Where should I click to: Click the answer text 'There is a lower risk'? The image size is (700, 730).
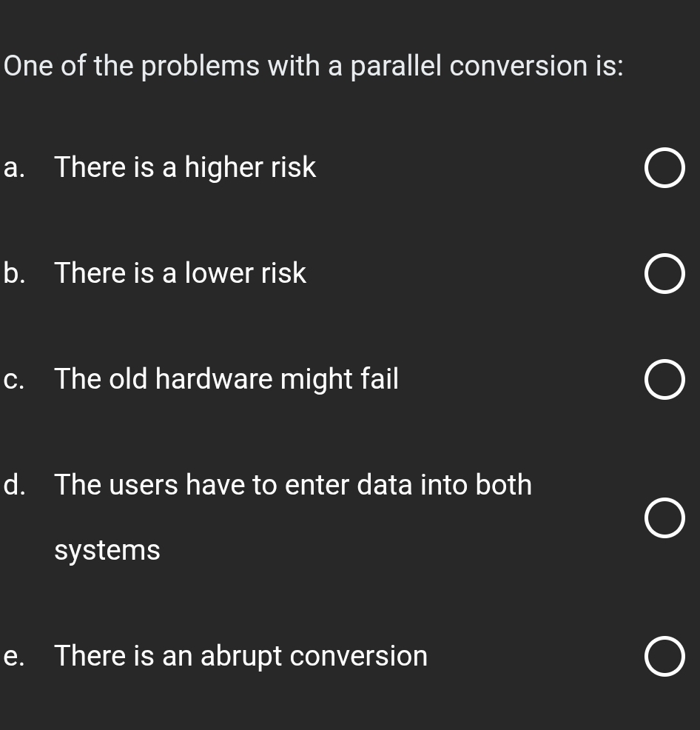(x=180, y=274)
